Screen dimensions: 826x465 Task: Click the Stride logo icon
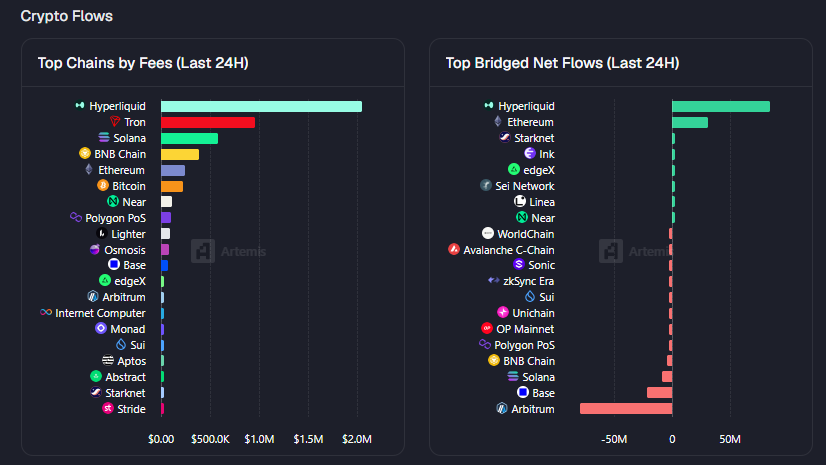(108, 408)
